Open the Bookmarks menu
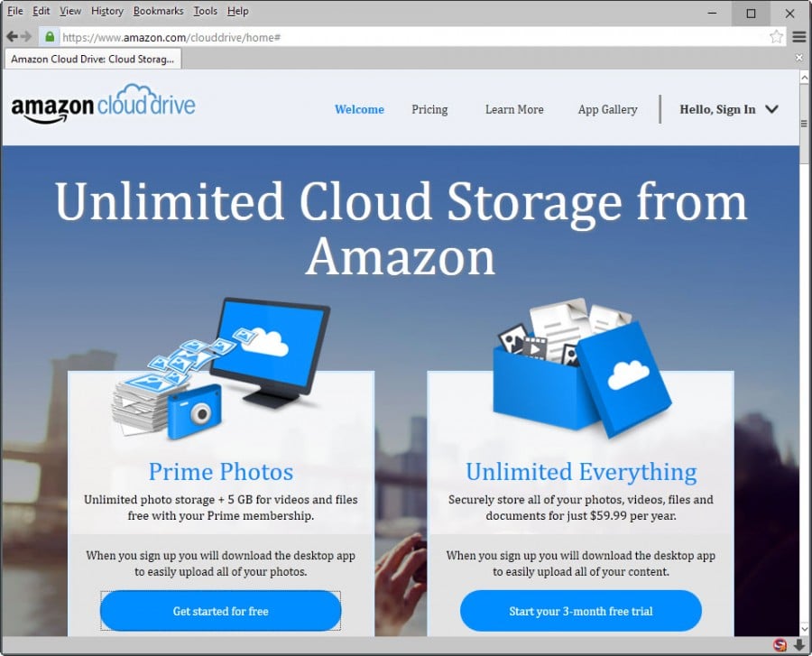 tap(158, 11)
